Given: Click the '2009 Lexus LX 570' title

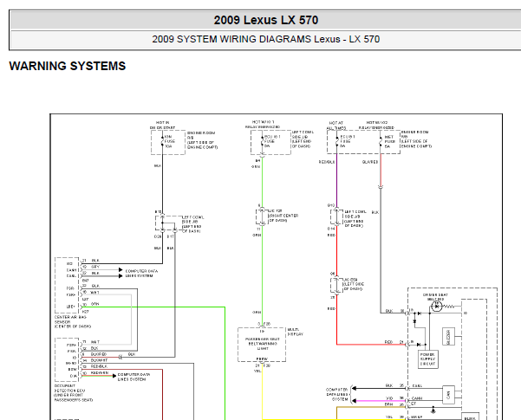Looking at the screenshot, I should click(x=266, y=20).
